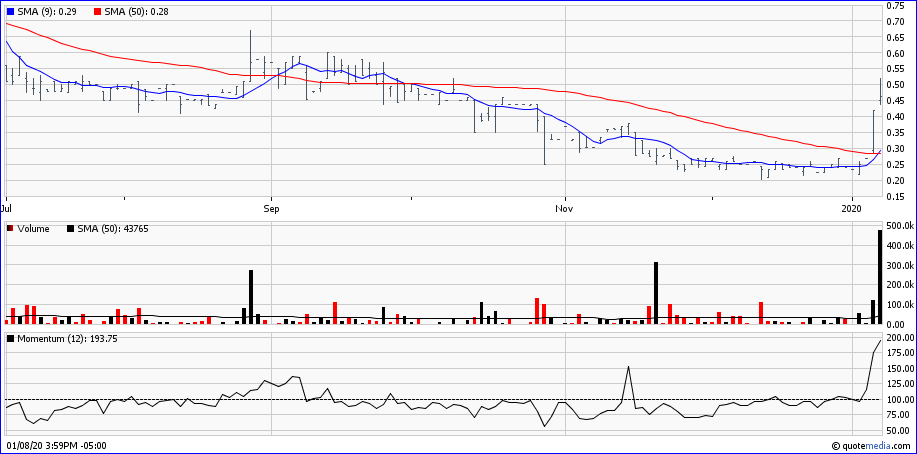Click the 2020 date axis label
This screenshot has width=917, height=454.
click(852, 208)
